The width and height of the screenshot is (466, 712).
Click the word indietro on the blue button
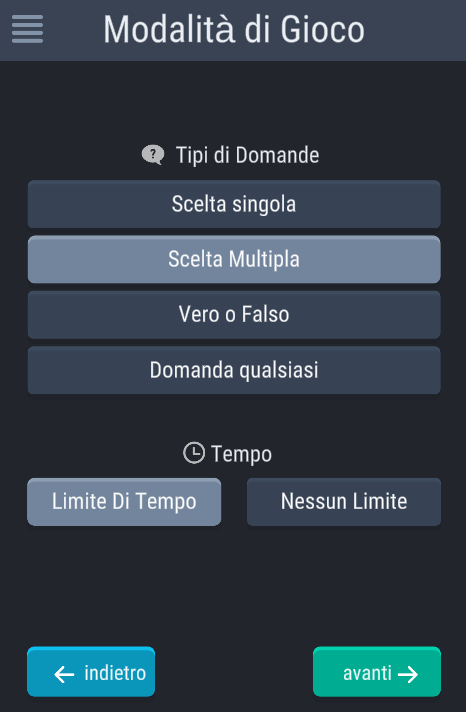115,673
